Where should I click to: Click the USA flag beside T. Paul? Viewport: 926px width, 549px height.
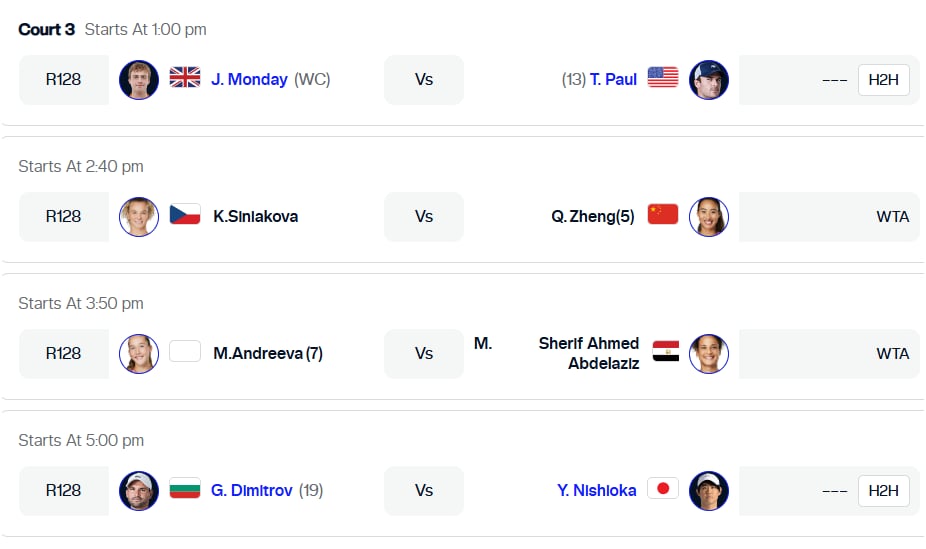(x=663, y=77)
